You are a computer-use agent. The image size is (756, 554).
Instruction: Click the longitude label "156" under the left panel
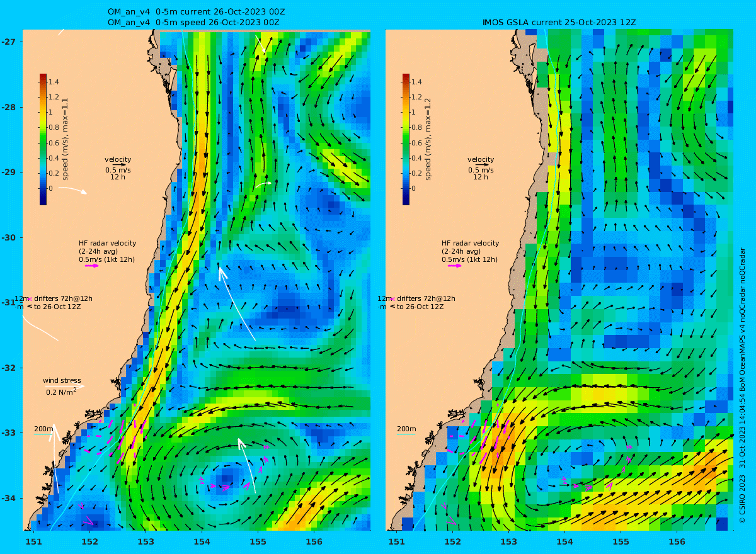tap(314, 541)
